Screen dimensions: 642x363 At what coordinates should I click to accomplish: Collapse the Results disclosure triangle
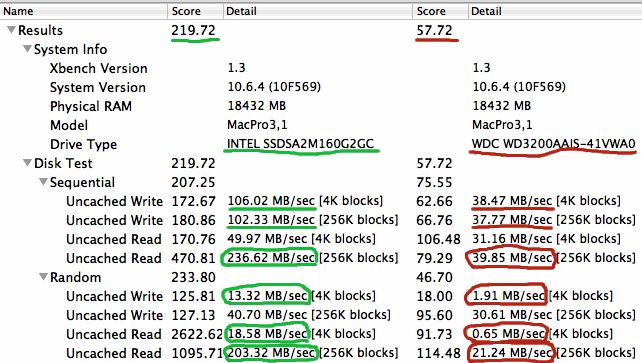click(11, 30)
